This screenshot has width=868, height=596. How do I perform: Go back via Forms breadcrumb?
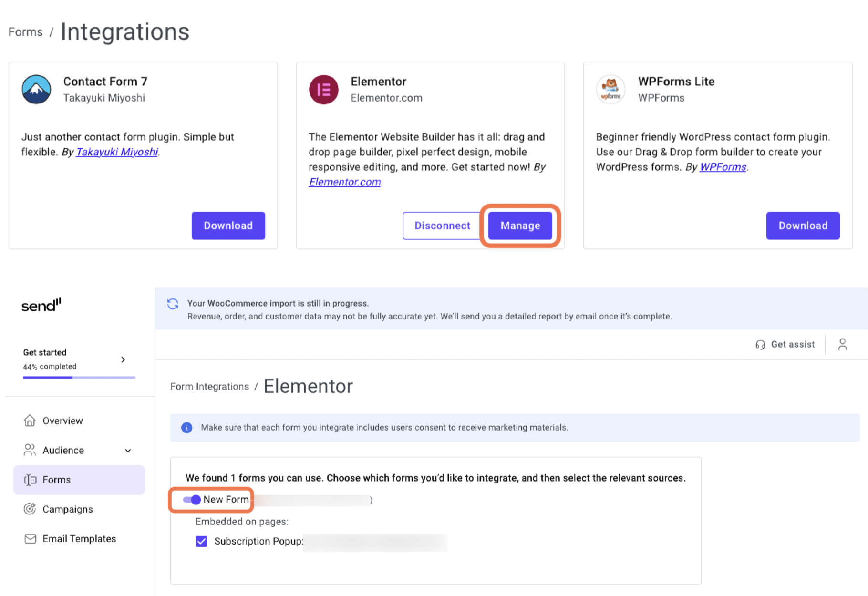[26, 32]
